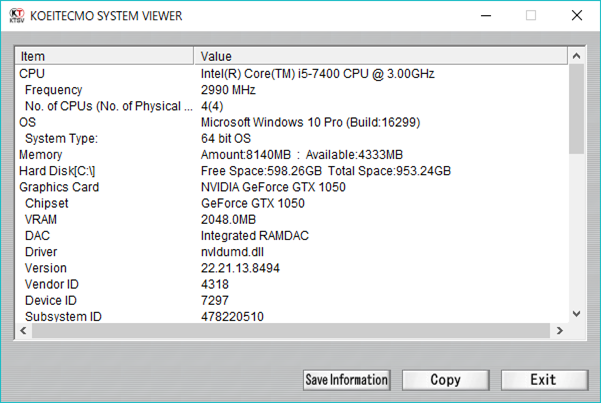Image resolution: width=601 pixels, height=403 pixels.
Task: Select the Memory row label
Action: point(41,155)
